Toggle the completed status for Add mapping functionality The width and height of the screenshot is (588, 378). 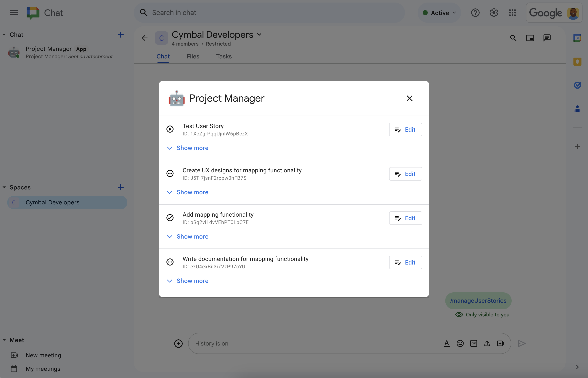coord(171,218)
